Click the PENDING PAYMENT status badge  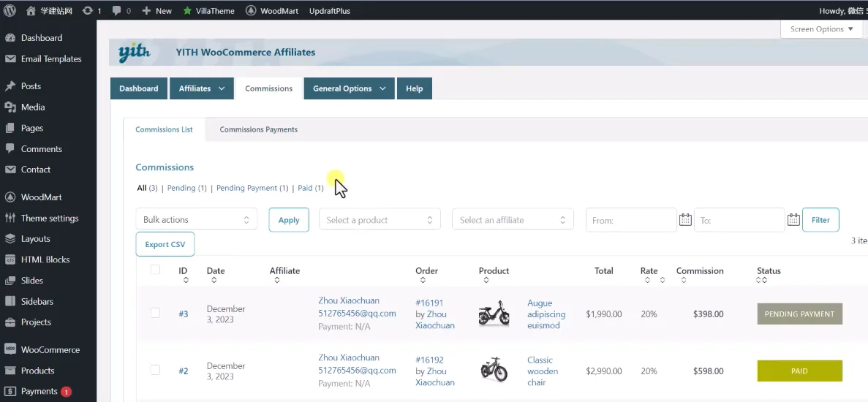[799, 314]
